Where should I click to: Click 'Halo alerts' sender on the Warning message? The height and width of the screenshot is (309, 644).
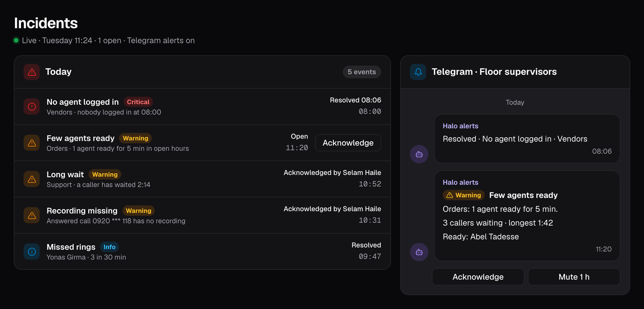click(x=460, y=182)
